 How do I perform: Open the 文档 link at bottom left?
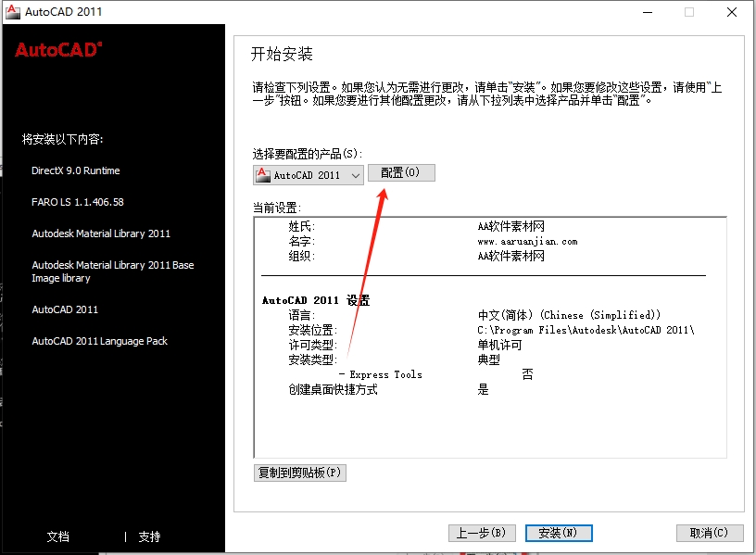click(x=57, y=536)
